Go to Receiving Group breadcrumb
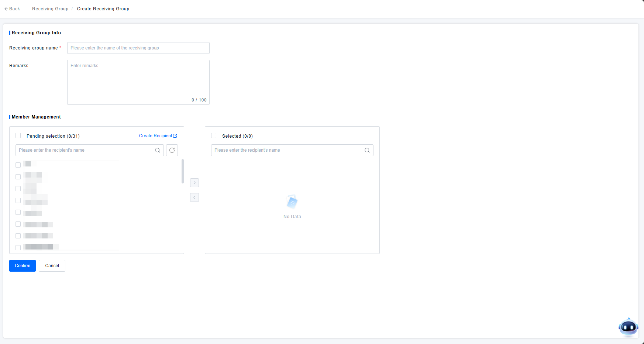The width and height of the screenshot is (644, 344). [x=50, y=9]
